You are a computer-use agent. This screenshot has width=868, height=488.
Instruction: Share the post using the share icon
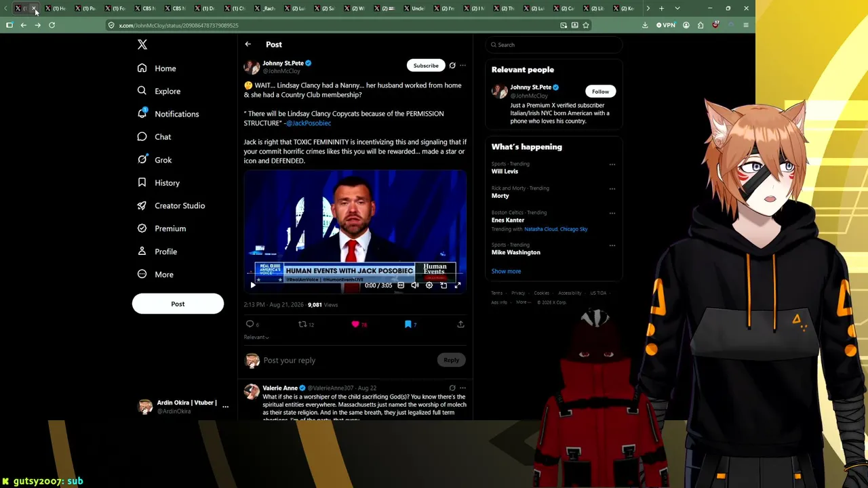(460, 325)
